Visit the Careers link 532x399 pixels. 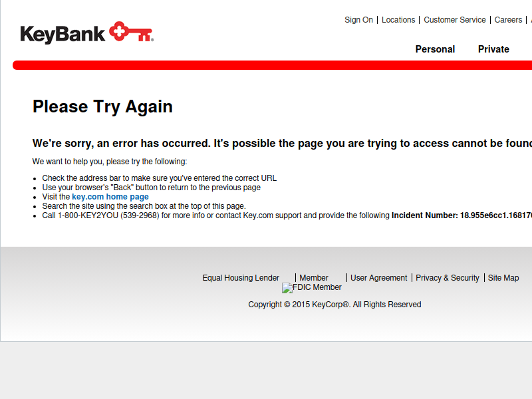[x=508, y=20]
